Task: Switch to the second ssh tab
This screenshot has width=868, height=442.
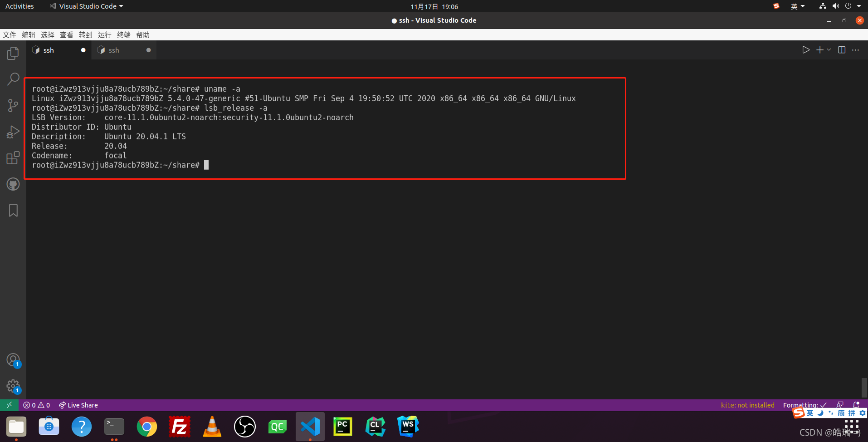Action: (124, 50)
